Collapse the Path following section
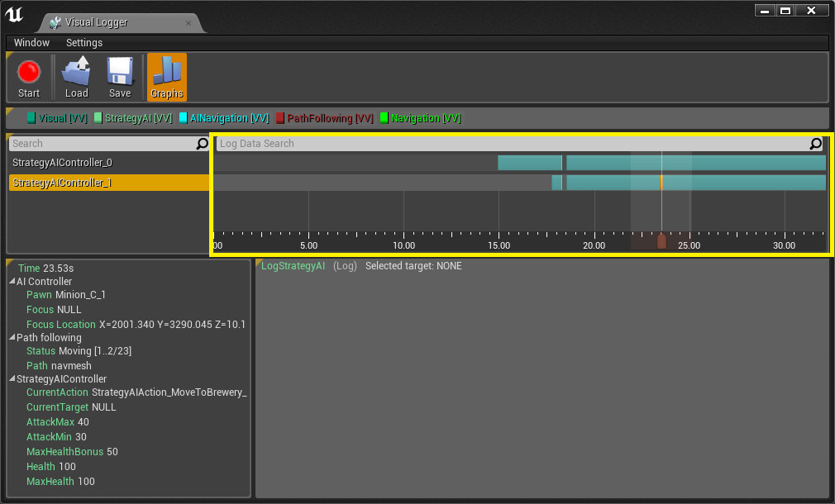The width and height of the screenshot is (835, 504). (12, 337)
